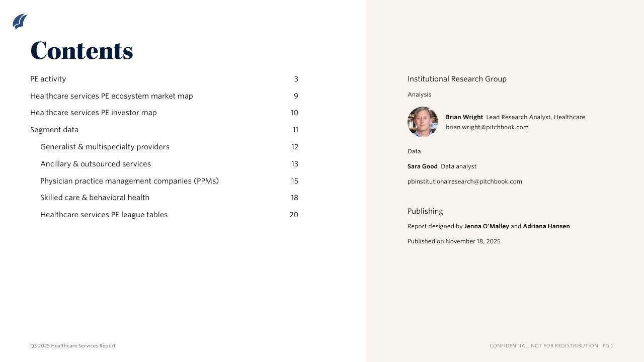Open Healthcare services PE investor map entry
The width and height of the screenshot is (644, 362).
(x=94, y=113)
